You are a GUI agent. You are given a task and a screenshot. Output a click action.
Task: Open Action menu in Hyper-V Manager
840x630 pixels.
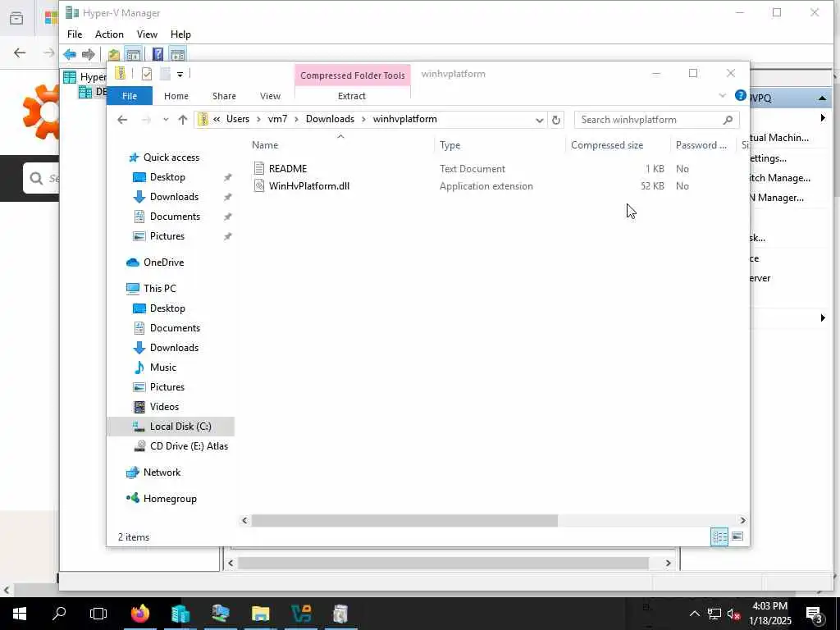109,34
